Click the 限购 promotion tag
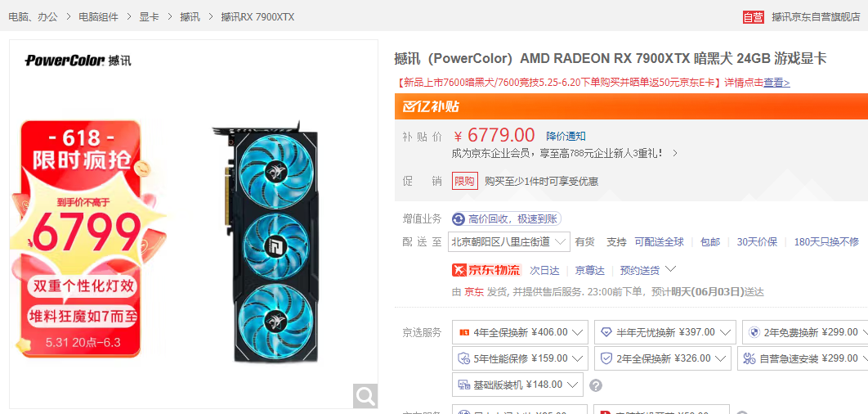 [x=465, y=182]
